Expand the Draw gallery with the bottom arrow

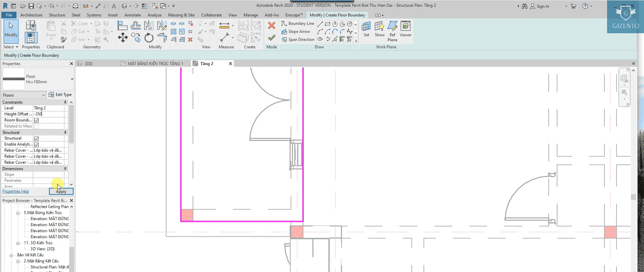pyautogui.click(x=356, y=40)
